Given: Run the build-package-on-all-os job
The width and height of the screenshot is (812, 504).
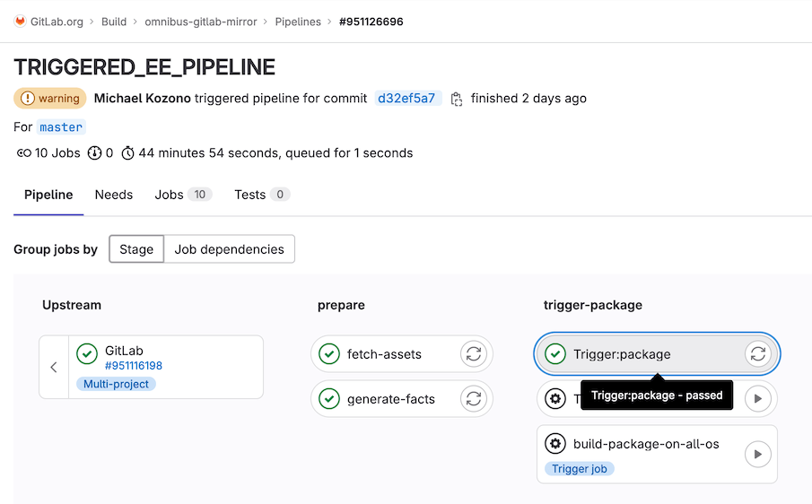Looking at the screenshot, I should point(758,455).
